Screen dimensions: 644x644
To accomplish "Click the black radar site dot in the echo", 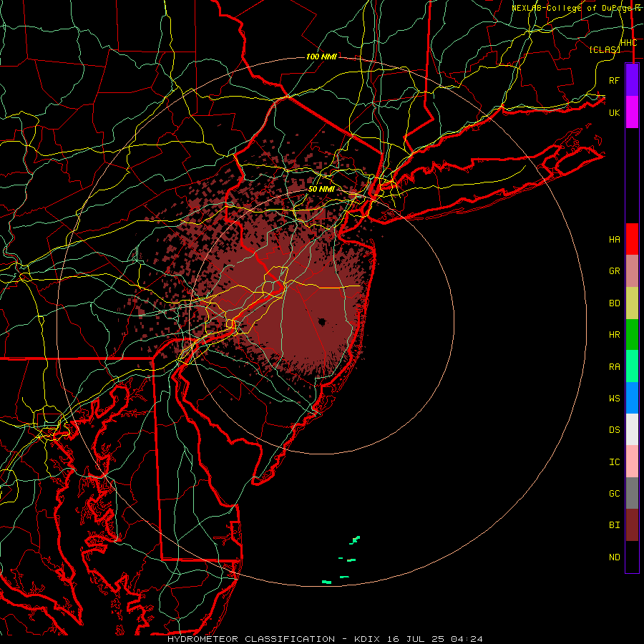I will click(x=322, y=321).
